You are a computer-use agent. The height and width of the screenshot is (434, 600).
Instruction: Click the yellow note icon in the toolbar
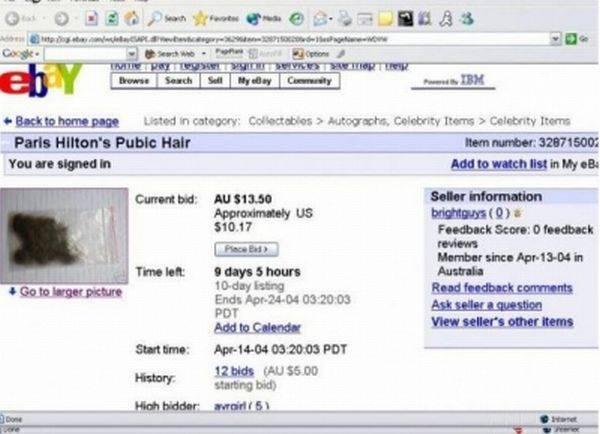tap(385, 18)
